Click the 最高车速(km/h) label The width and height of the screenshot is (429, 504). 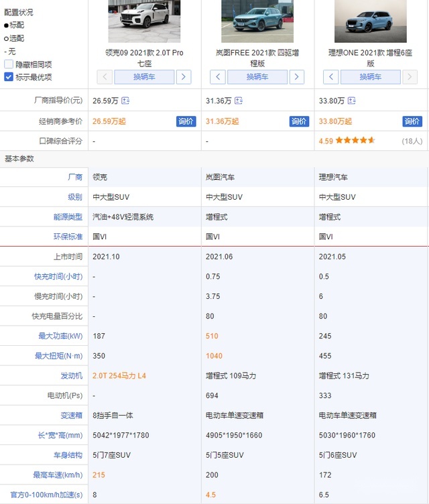pyautogui.click(x=58, y=475)
